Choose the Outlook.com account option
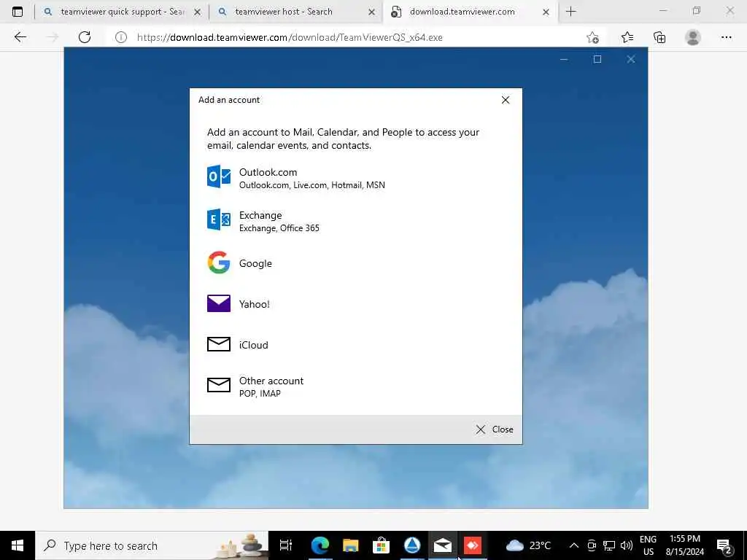Image resolution: width=747 pixels, height=560 pixels. click(x=355, y=178)
